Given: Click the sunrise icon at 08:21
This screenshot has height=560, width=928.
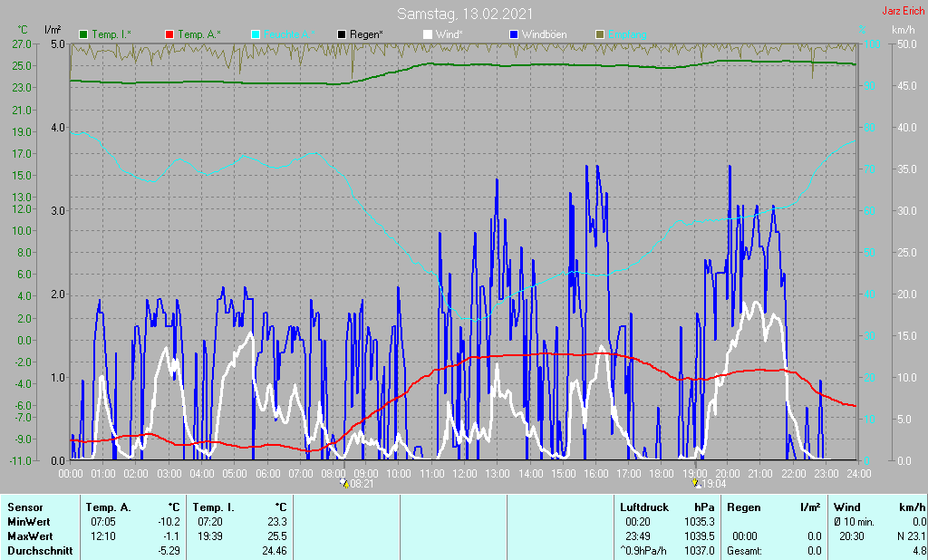Looking at the screenshot, I should (x=343, y=484).
